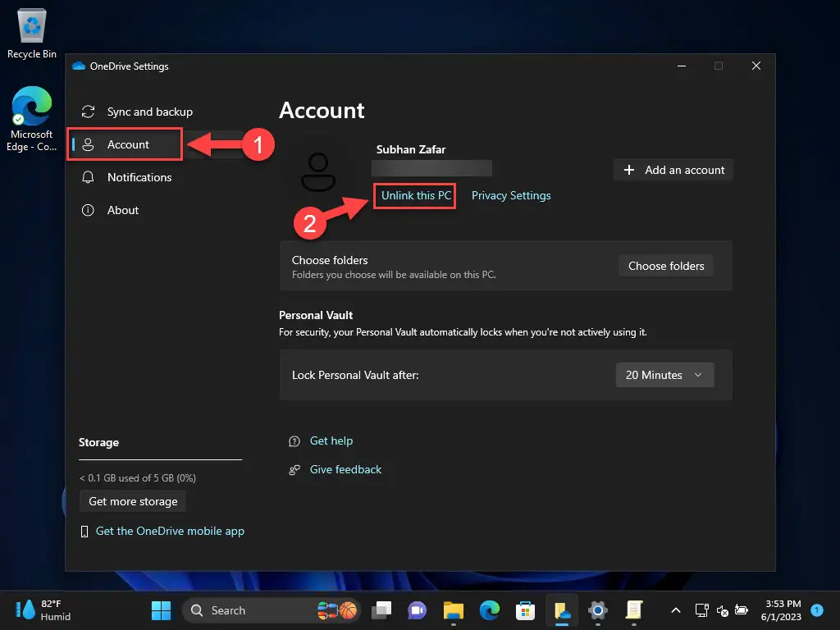Click the battery tray icon
The height and width of the screenshot is (630, 840).
(742, 609)
